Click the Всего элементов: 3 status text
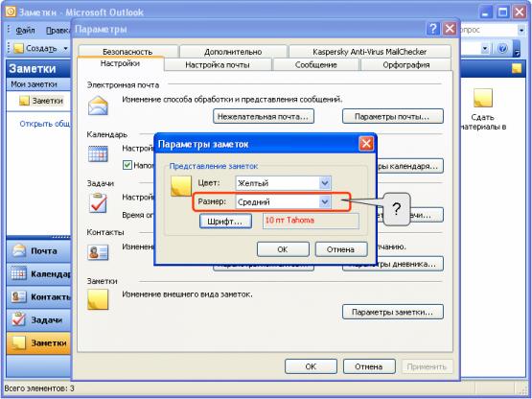The width and height of the screenshot is (532, 399). coord(39,388)
